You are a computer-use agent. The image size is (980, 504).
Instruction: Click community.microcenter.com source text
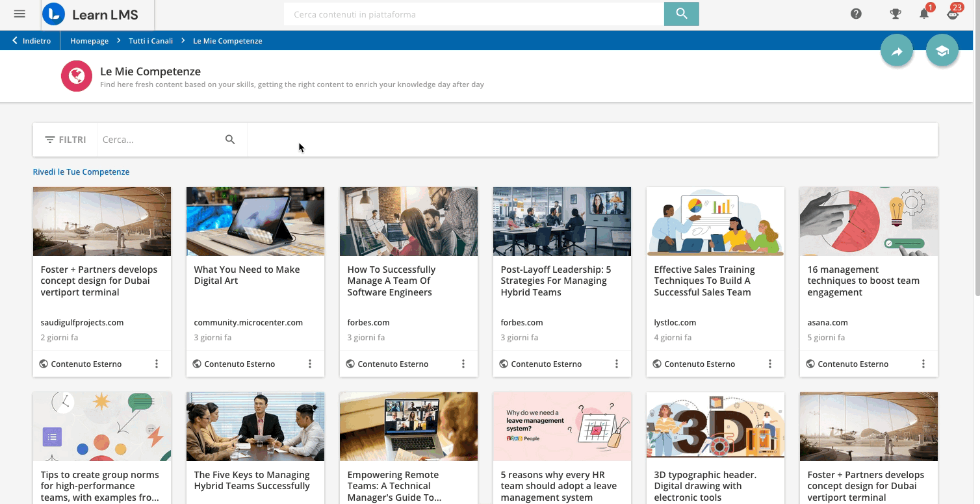coord(248,323)
